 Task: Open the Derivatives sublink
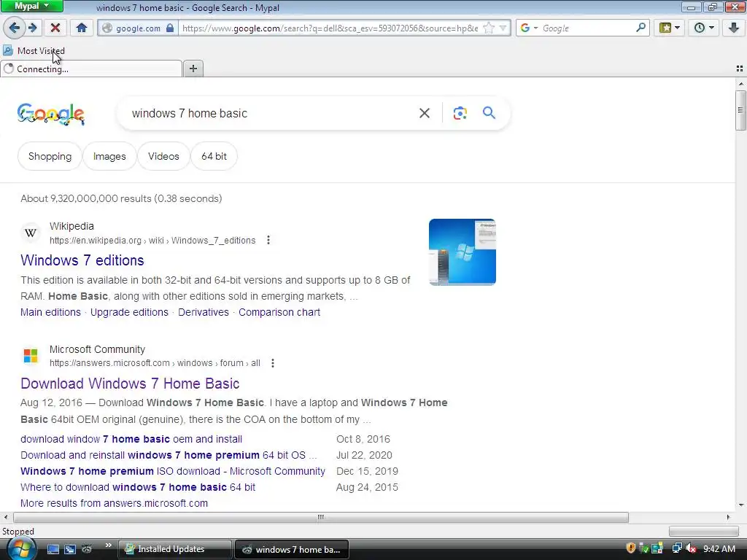point(204,312)
